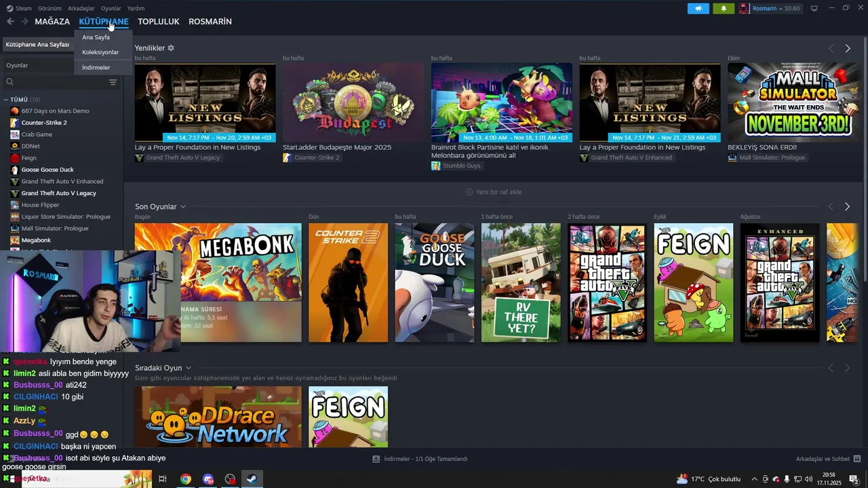Click the Feign icon in game list
The height and width of the screenshot is (488, 868).
(x=15, y=158)
